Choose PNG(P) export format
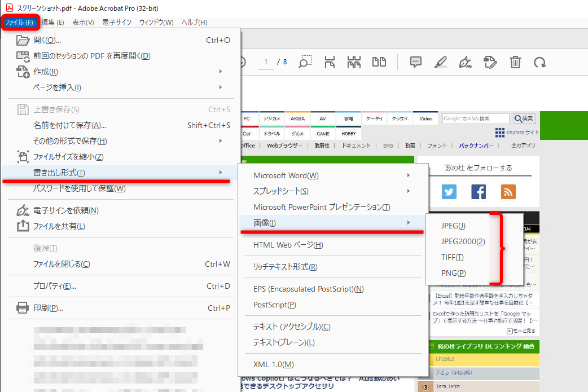This screenshot has width=588, height=392. click(x=454, y=273)
